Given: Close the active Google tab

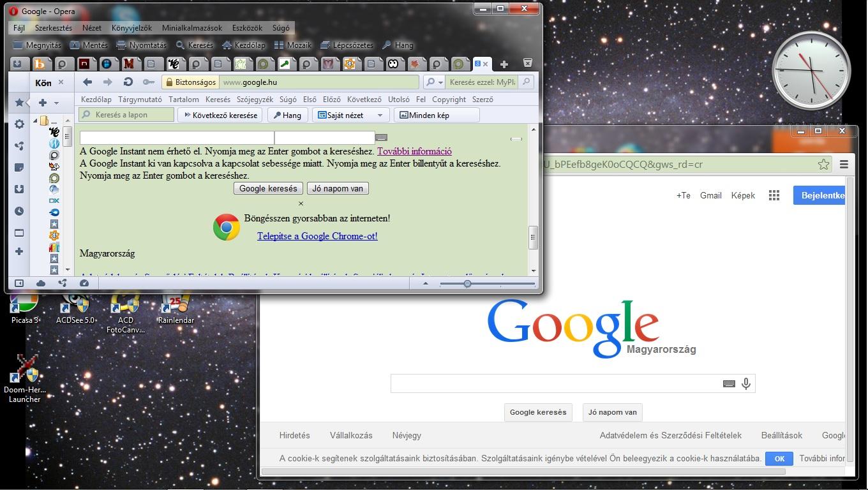Looking at the screenshot, I should (x=486, y=64).
